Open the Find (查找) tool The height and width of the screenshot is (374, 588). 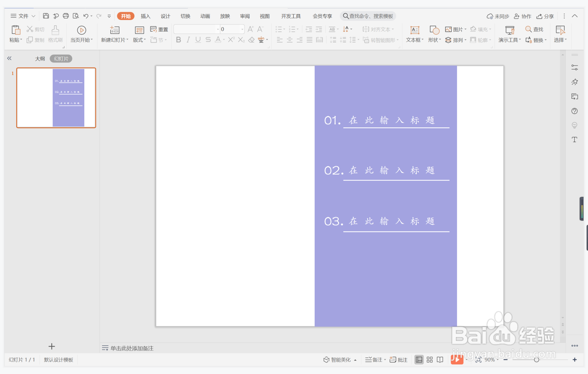[534, 29]
